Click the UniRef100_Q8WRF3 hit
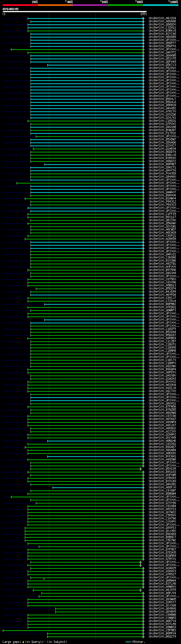The image size is (181, 644). (162, 310)
